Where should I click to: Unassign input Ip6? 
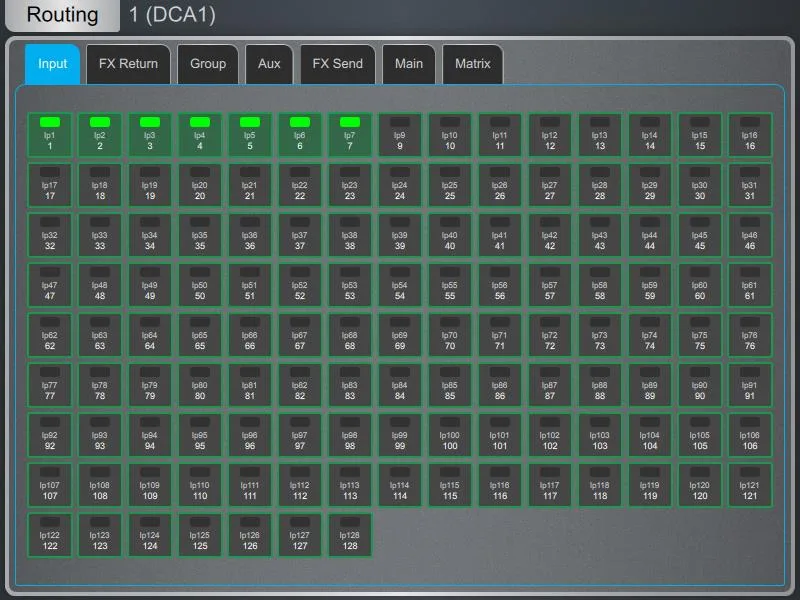[299, 135]
